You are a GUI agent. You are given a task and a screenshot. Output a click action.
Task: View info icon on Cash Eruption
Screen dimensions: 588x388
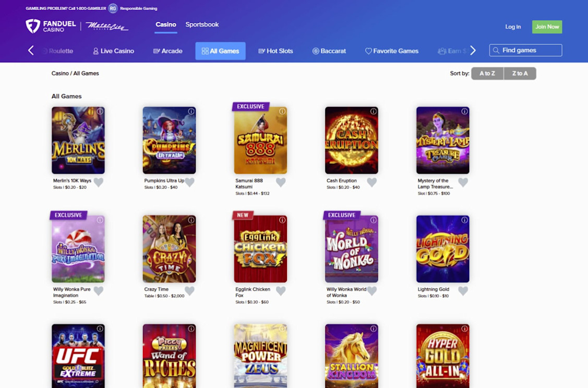[x=373, y=111]
